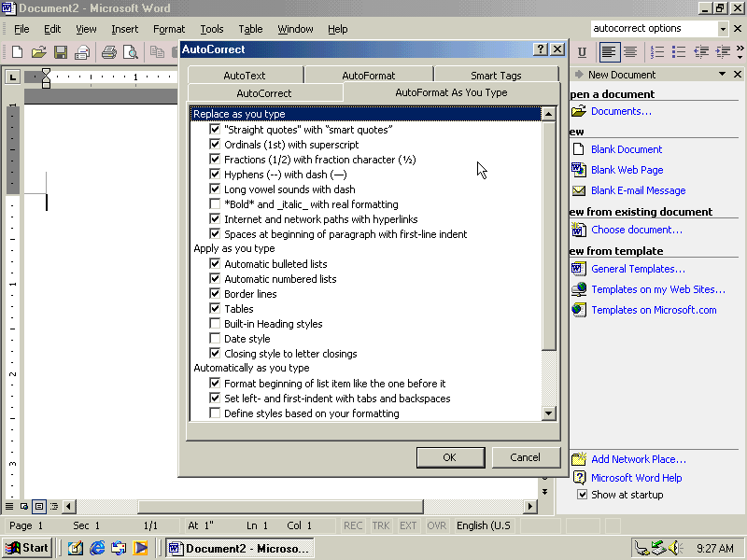This screenshot has width=747, height=560.
Task: Click the Document2 taskbar button
Action: (240, 548)
